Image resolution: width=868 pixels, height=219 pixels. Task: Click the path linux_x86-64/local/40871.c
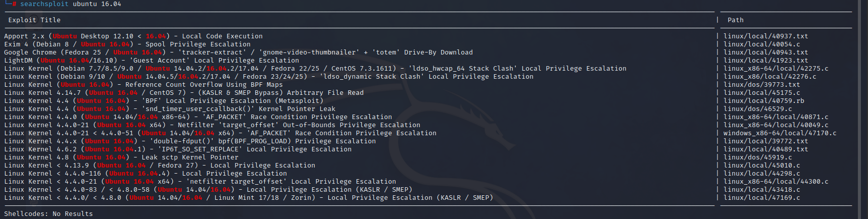tap(776, 117)
